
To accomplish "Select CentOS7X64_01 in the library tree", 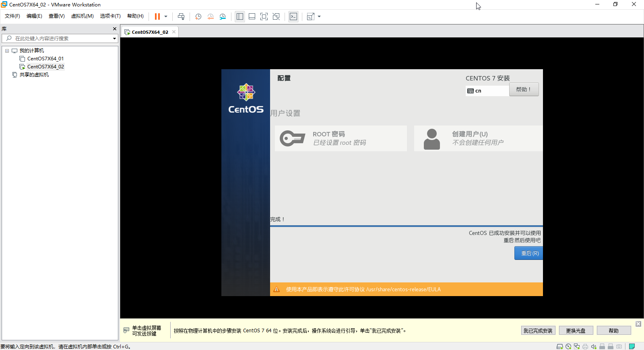I will (x=45, y=59).
